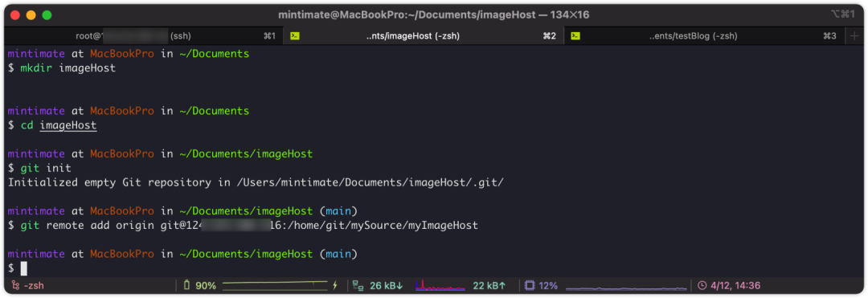Click the network icon in status bar
The width and height of the screenshot is (868, 298).
pos(358,286)
